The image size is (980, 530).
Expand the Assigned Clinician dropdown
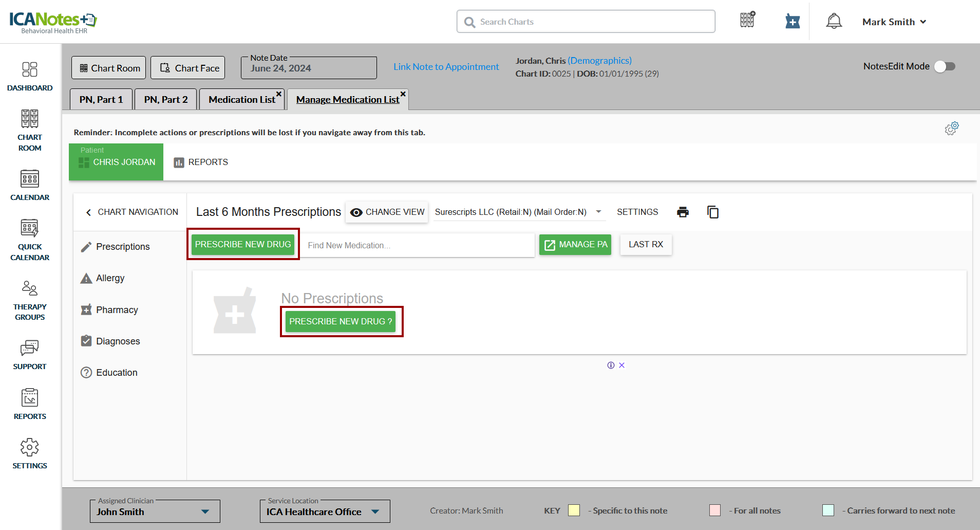click(205, 511)
